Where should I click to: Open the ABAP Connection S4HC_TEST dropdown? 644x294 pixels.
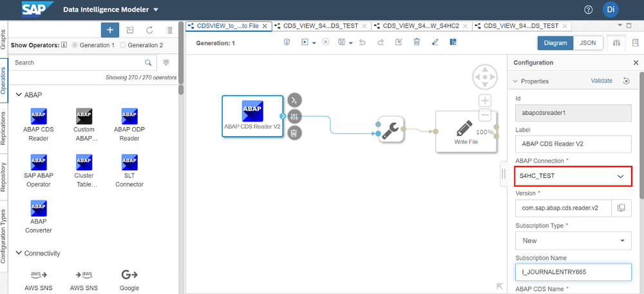coord(573,176)
